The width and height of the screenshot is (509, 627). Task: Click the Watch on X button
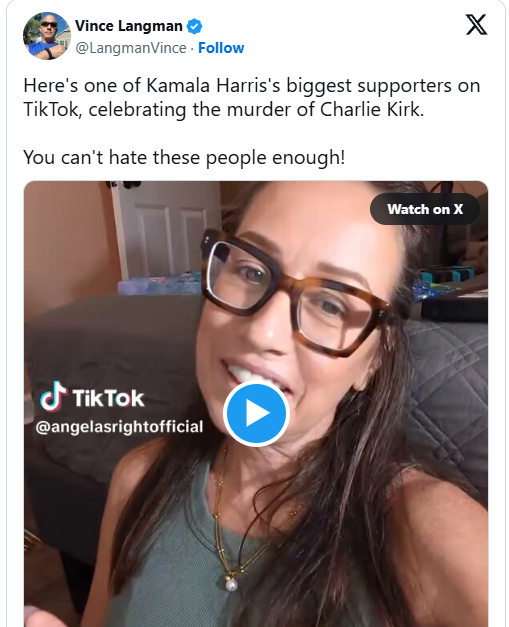click(425, 209)
